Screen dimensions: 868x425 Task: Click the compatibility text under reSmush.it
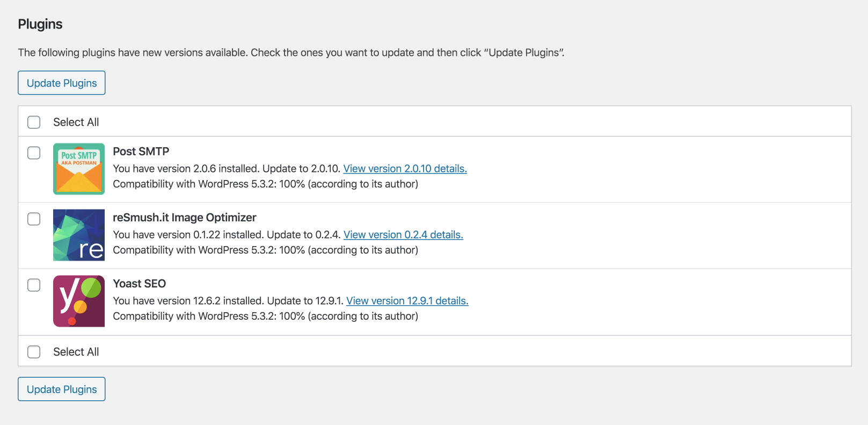(266, 250)
